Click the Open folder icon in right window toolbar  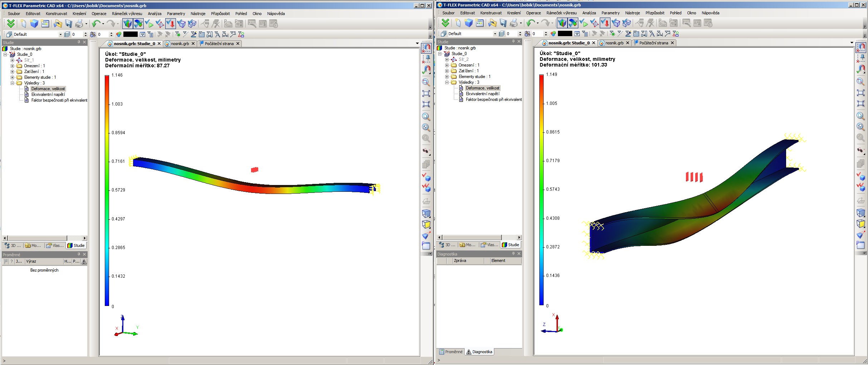[492, 23]
